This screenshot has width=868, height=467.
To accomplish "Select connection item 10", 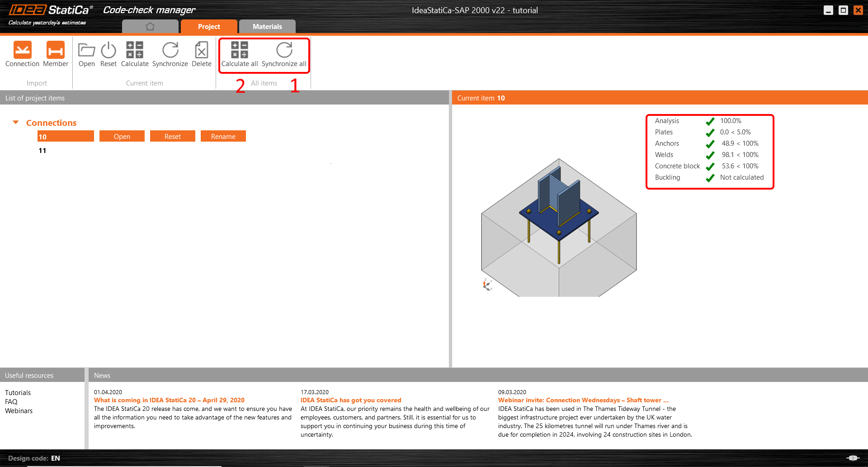I will [x=66, y=136].
